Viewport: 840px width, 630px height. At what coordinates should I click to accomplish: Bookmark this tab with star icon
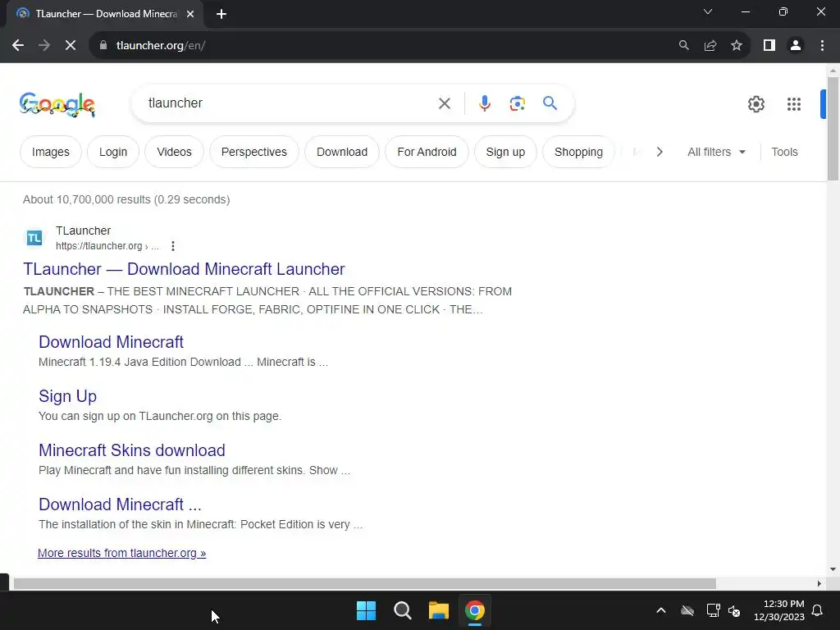737,46
